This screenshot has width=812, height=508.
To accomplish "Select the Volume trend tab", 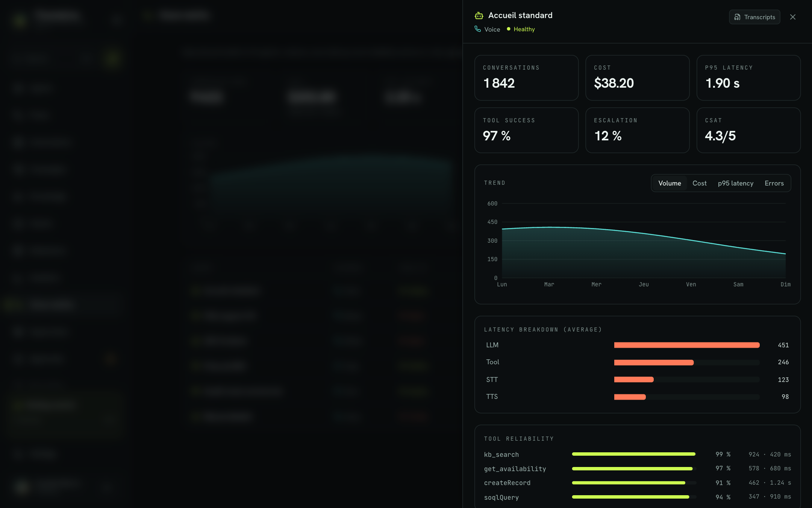I will pos(670,183).
